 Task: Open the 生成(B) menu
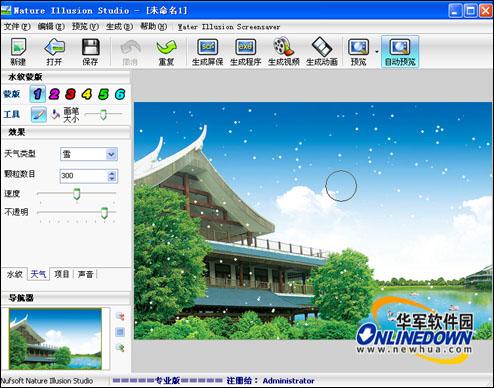pos(119,27)
